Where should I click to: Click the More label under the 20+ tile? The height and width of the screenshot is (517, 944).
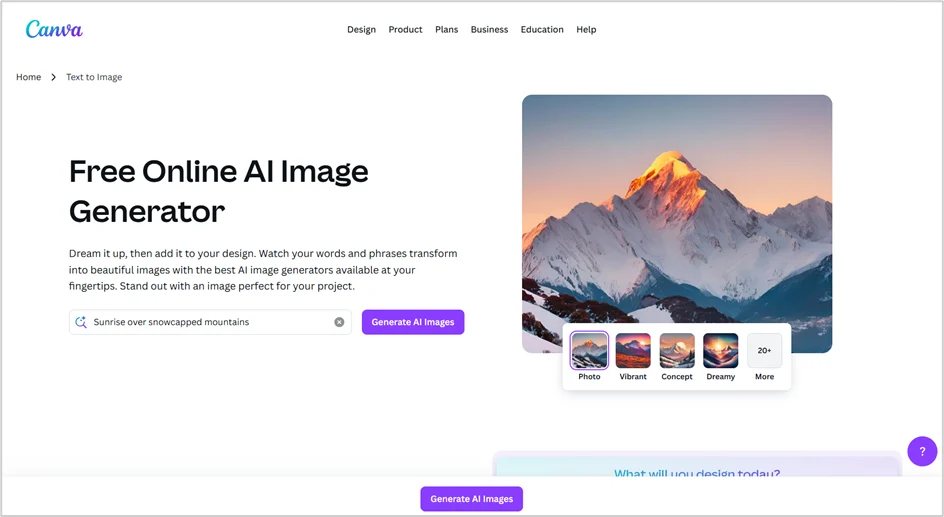pyautogui.click(x=765, y=377)
